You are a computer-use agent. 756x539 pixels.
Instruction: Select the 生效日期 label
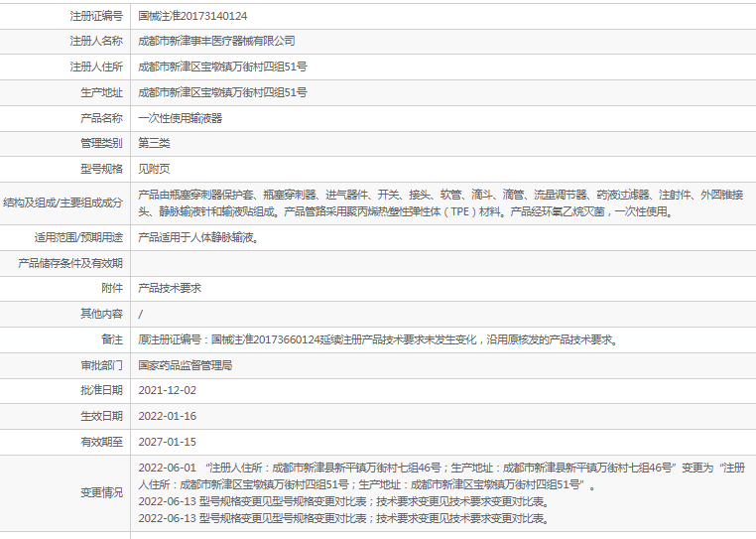pos(102,416)
